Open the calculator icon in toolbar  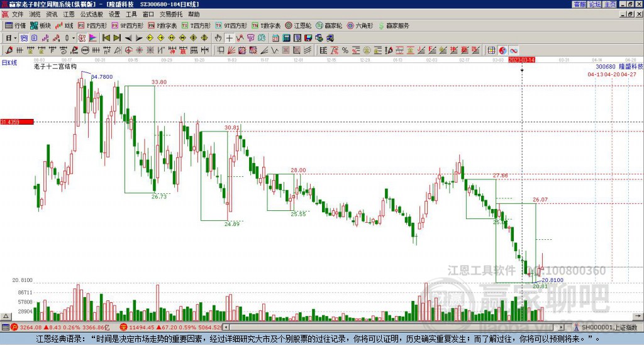point(286,38)
